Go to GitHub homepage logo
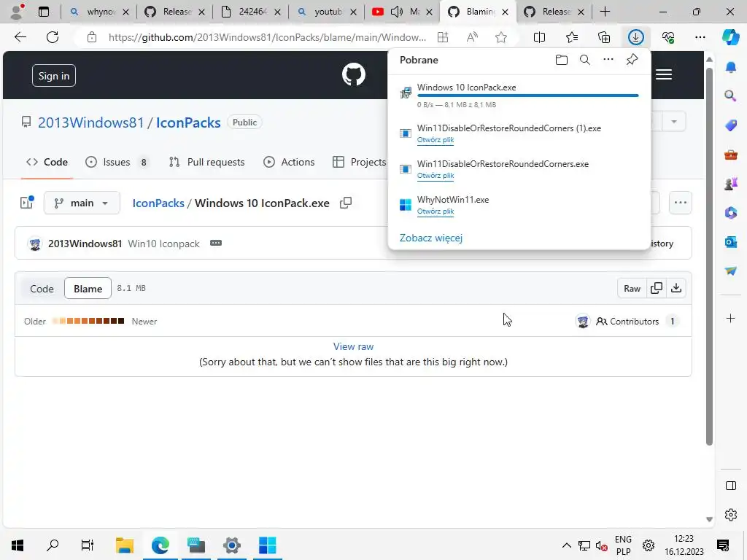This screenshot has height=560, width=747. [x=354, y=75]
